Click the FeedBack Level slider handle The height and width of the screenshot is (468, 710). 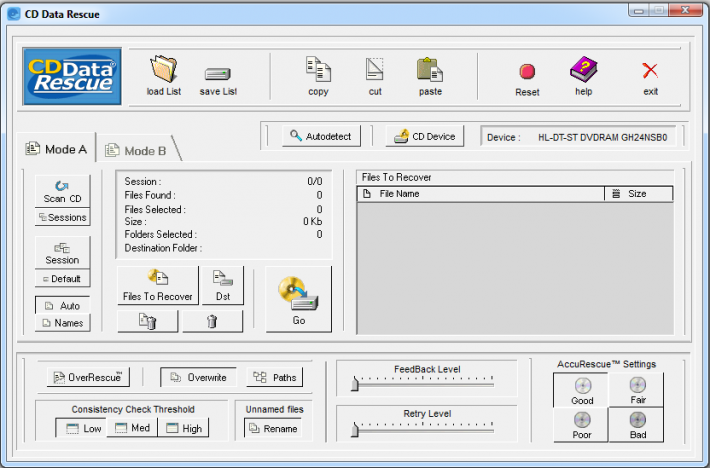pos(355,384)
